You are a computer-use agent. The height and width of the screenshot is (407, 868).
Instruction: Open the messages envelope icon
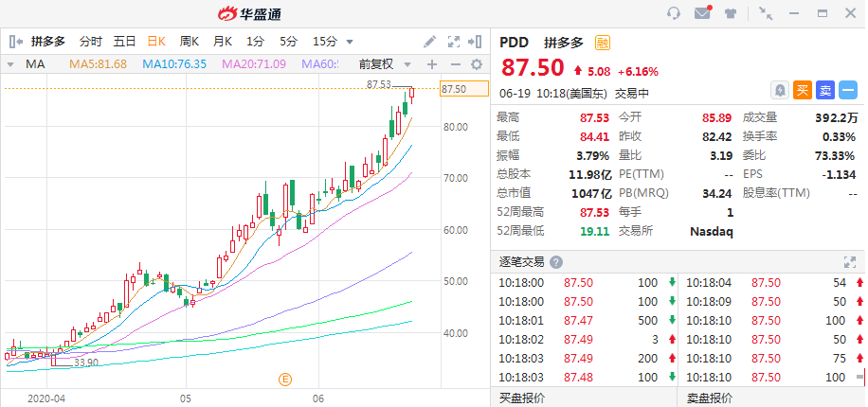702,12
